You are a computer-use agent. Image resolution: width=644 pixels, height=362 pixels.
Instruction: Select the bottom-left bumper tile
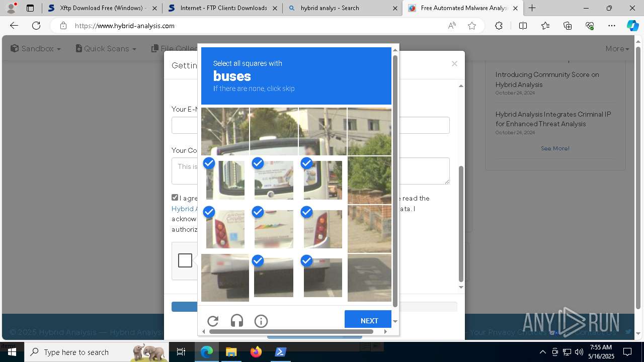225,278
